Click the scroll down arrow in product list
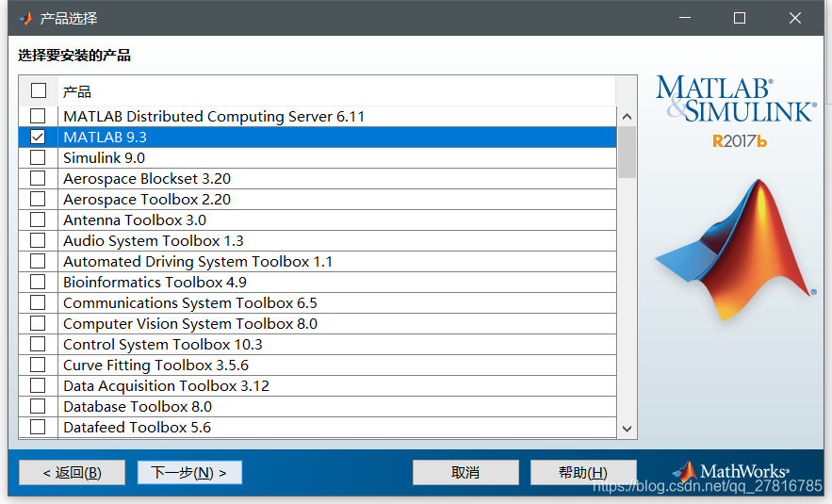This screenshot has height=504, width=832. [x=627, y=429]
